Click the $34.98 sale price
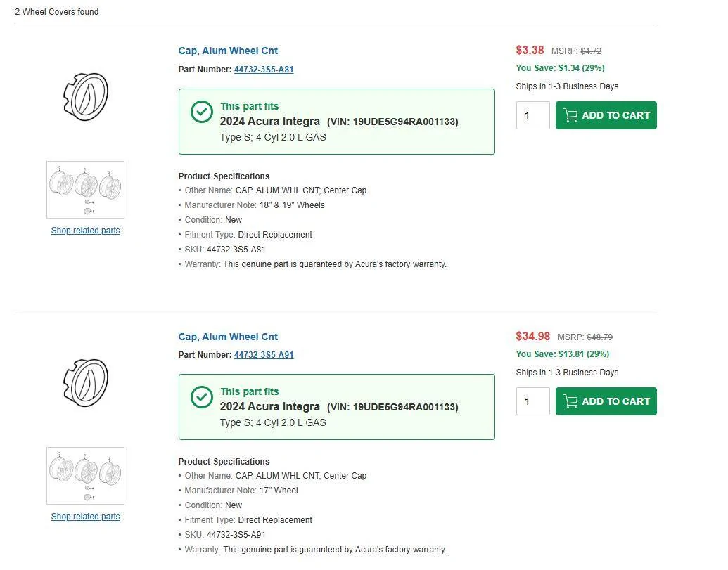Screen dimensions: 728x570 [x=532, y=337]
